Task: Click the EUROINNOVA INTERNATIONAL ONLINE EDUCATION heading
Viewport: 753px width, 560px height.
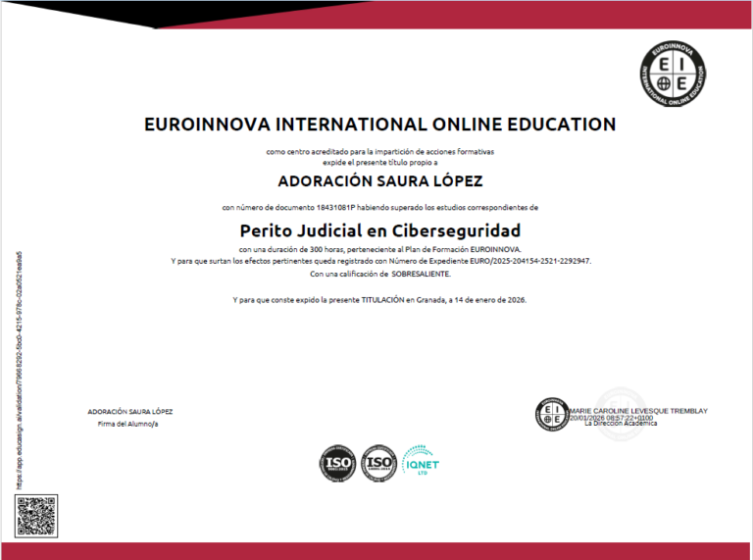Action: click(x=379, y=125)
